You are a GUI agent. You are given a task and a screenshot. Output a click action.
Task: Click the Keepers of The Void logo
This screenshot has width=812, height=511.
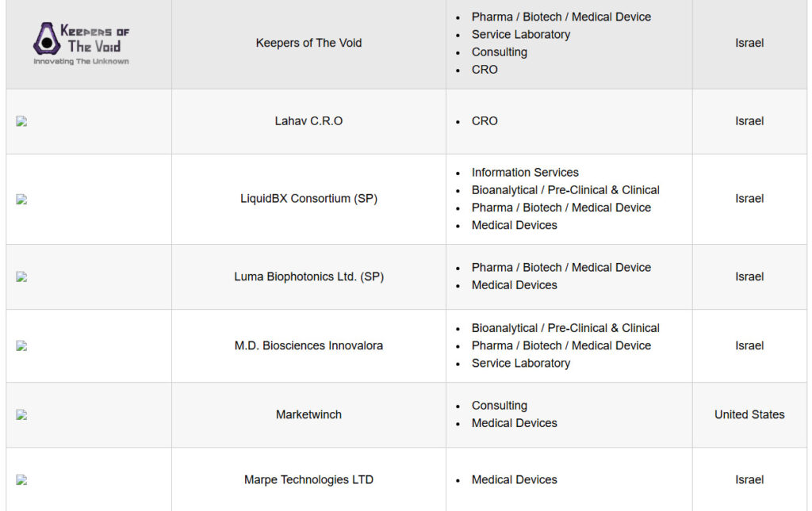(x=82, y=44)
